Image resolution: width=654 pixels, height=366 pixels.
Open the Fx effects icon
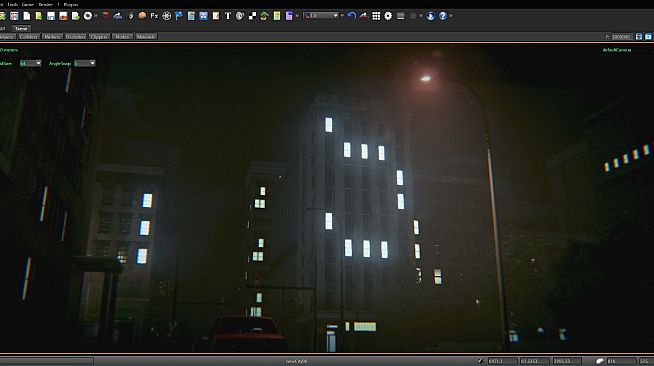154,16
